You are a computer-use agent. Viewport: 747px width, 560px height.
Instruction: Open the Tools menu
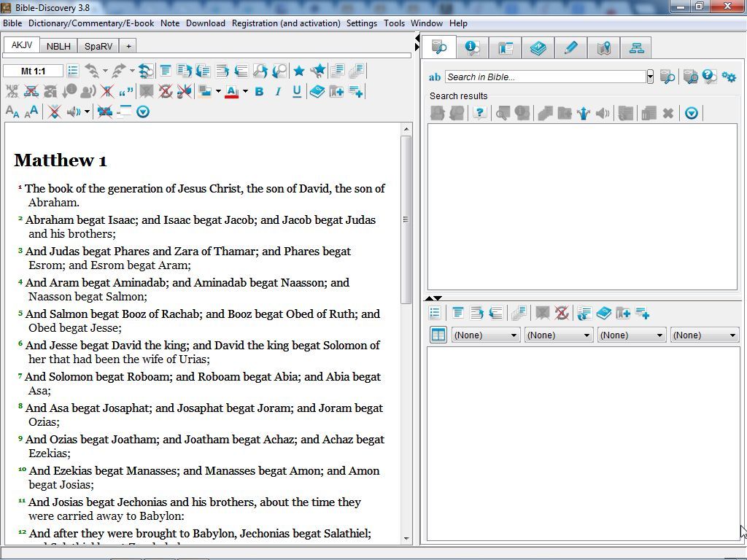(x=394, y=23)
